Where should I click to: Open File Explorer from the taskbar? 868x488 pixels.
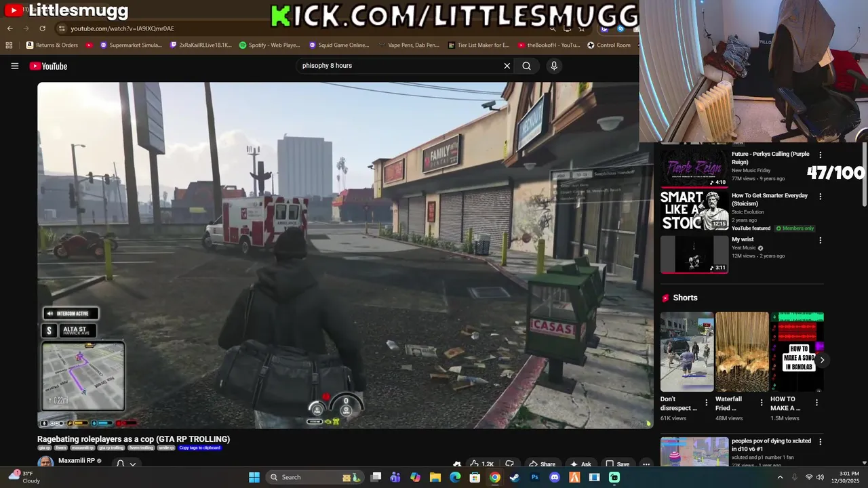coord(435,477)
